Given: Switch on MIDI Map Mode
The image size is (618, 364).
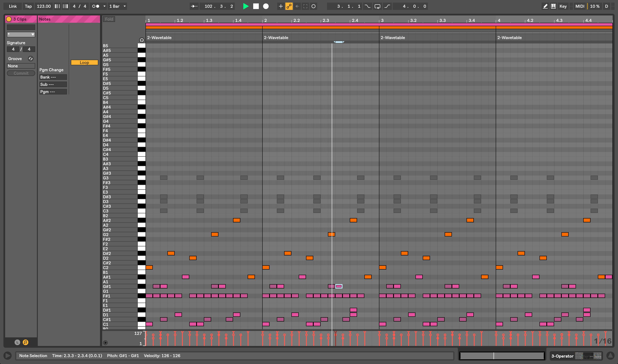Looking at the screenshot, I should coord(580,6).
